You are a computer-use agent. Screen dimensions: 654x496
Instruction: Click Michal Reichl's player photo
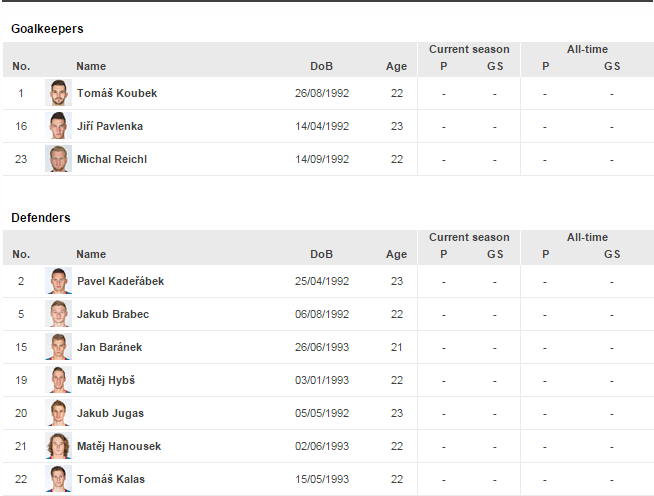(x=58, y=159)
